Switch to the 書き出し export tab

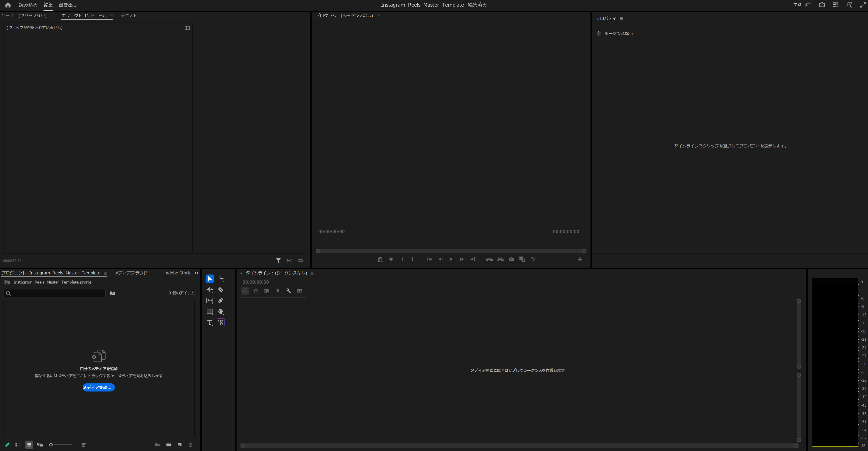pyautogui.click(x=68, y=5)
